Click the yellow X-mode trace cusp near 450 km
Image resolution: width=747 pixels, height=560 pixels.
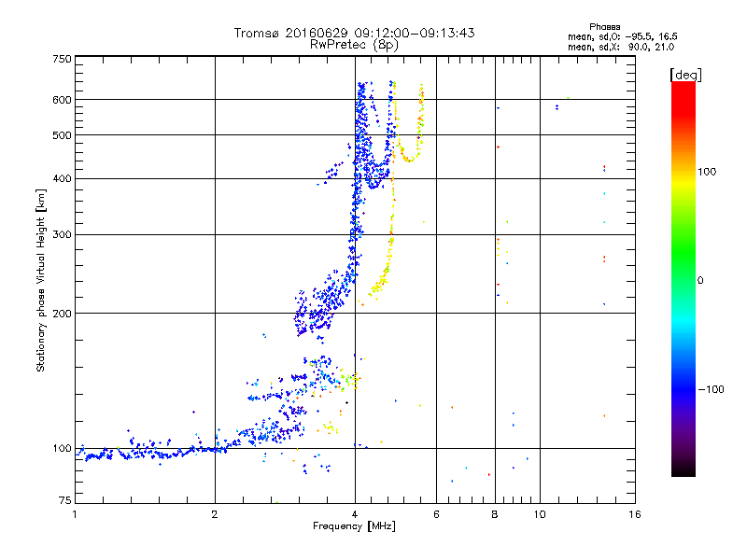[408, 160]
